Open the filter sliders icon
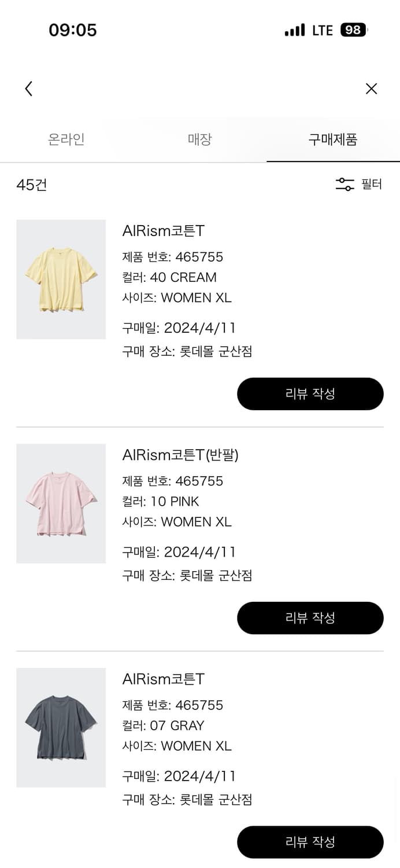The height and width of the screenshot is (868, 400). (345, 185)
